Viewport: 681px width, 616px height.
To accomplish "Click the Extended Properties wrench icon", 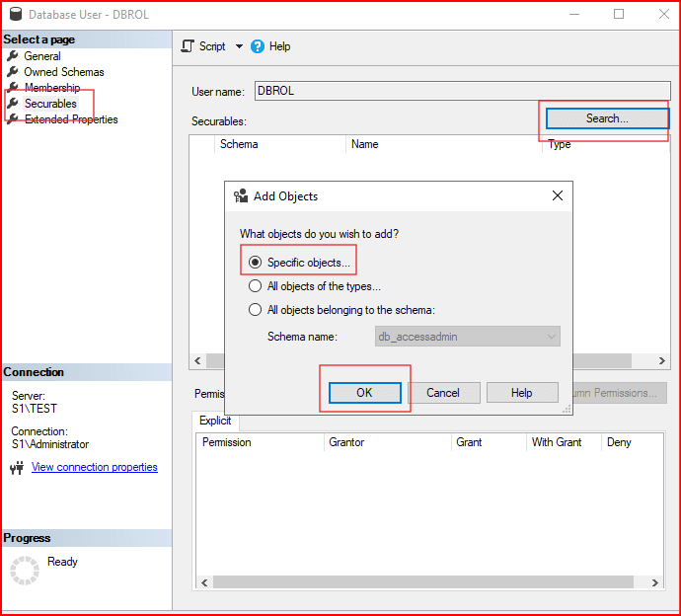I will [13, 119].
